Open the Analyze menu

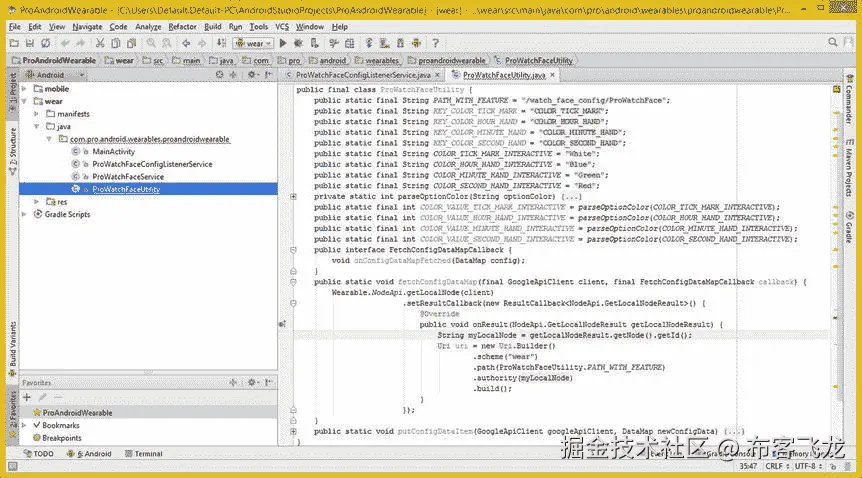148,26
